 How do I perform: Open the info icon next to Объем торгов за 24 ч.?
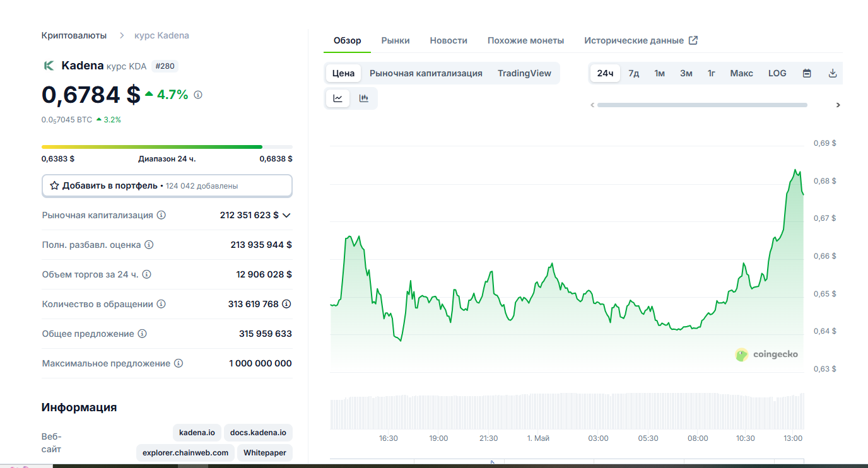click(x=146, y=274)
